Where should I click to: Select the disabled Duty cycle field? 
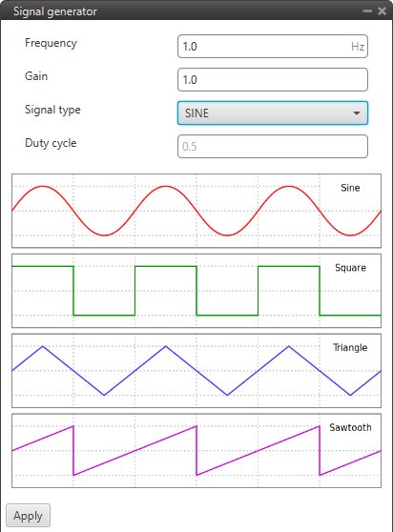click(273, 146)
